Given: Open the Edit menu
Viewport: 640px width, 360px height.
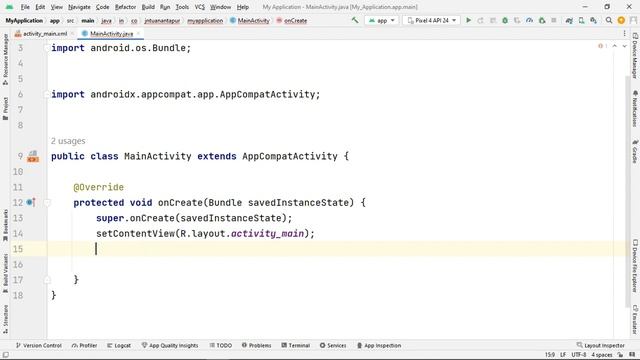Looking at the screenshot, I should tap(40, 7).
